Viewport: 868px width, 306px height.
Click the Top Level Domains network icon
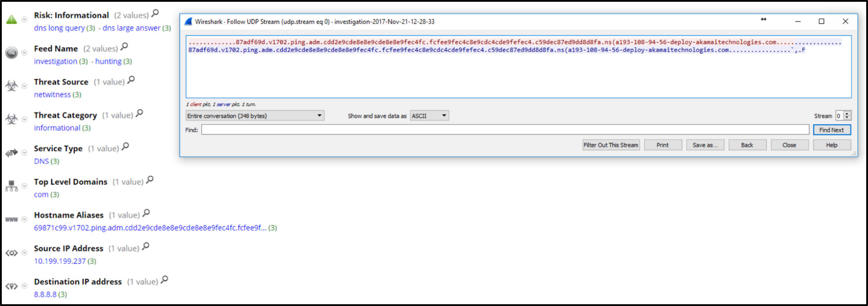tap(11, 186)
